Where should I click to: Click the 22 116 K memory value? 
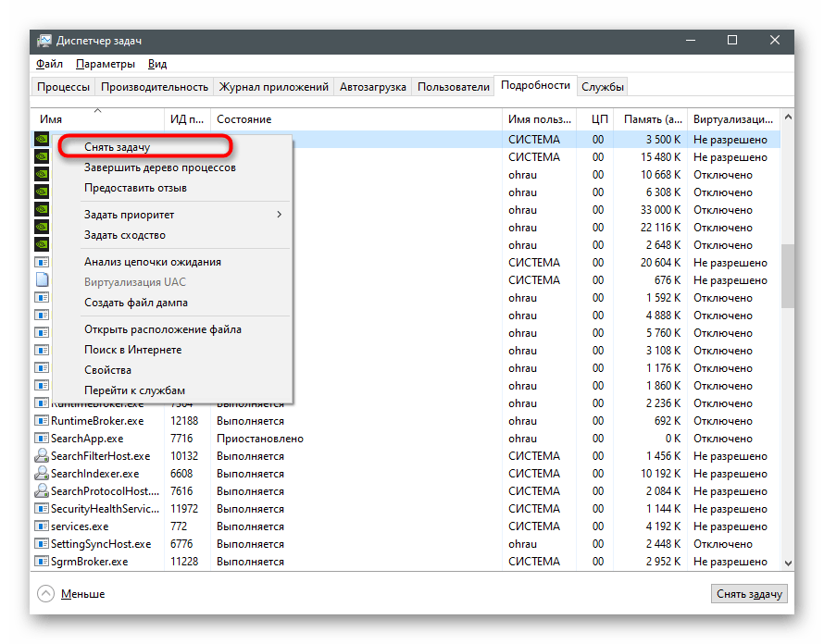tap(660, 228)
